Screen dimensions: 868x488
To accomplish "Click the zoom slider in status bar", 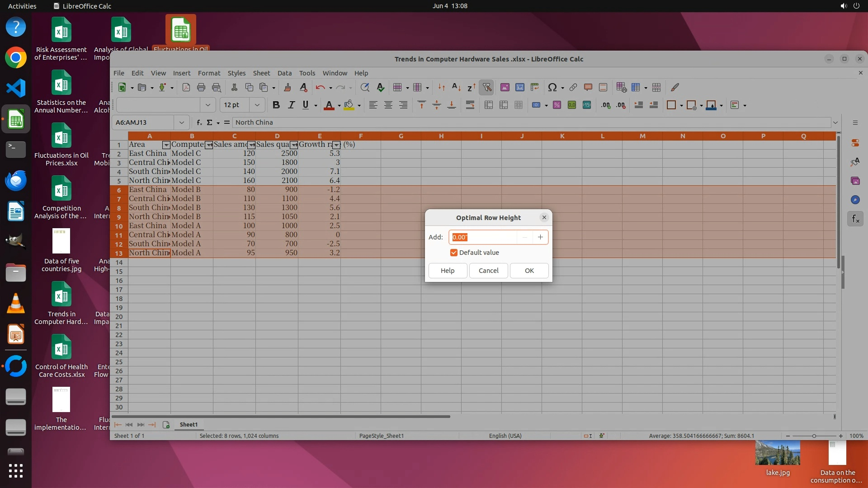I will [814, 436].
